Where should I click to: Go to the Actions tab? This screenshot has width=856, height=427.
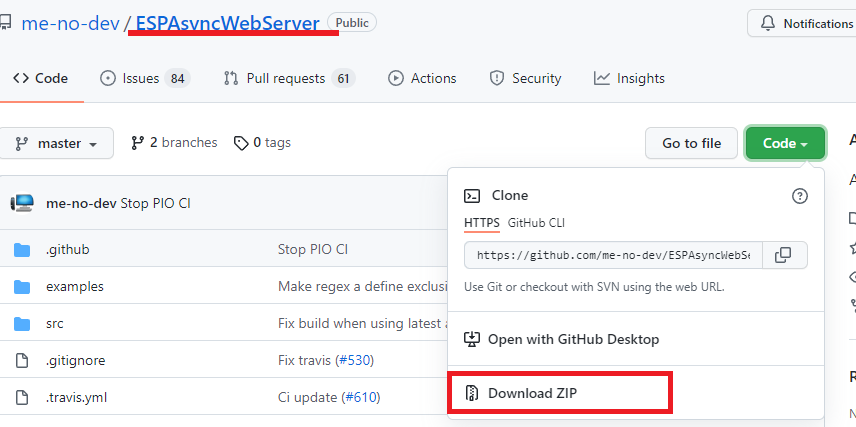pyautogui.click(x=422, y=79)
